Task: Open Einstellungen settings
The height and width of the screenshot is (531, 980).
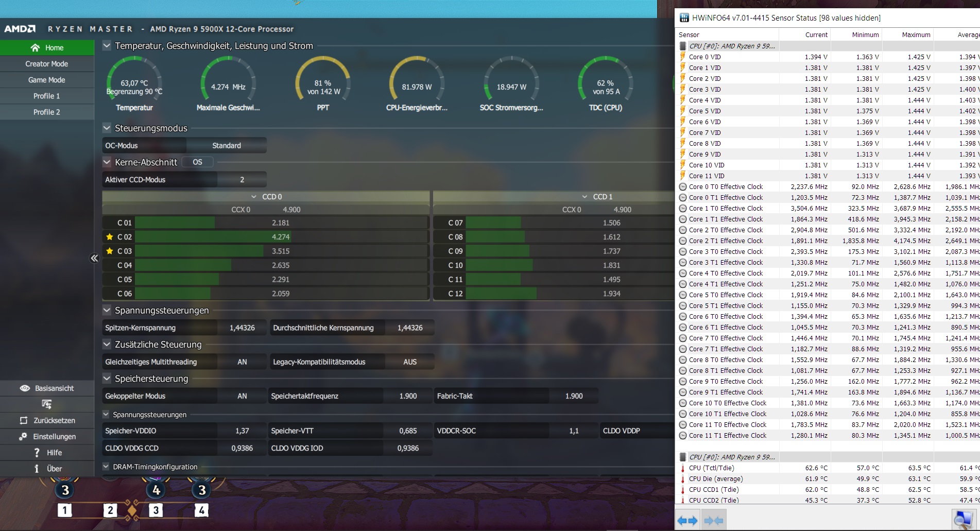Action: [47, 436]
